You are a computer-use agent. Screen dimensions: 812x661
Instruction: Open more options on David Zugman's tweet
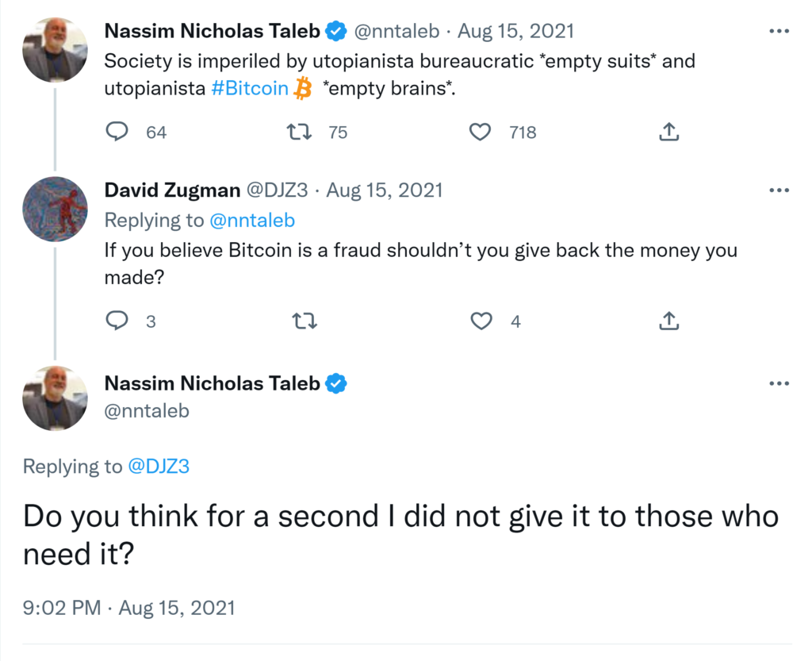pos(779,190)
